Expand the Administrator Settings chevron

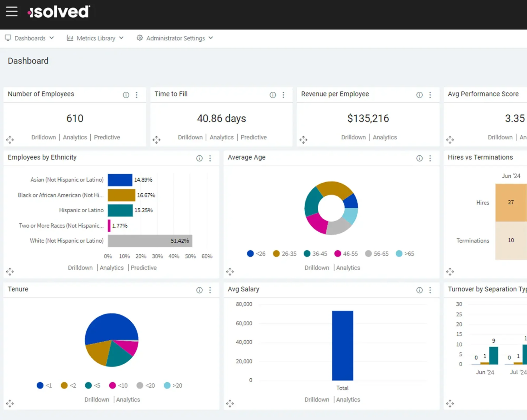coord(211,38)
